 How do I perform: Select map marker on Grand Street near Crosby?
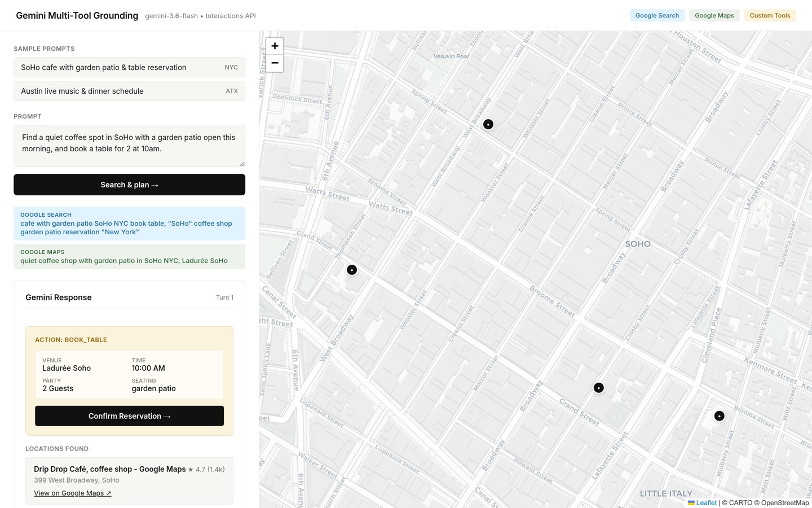[599, 388]
